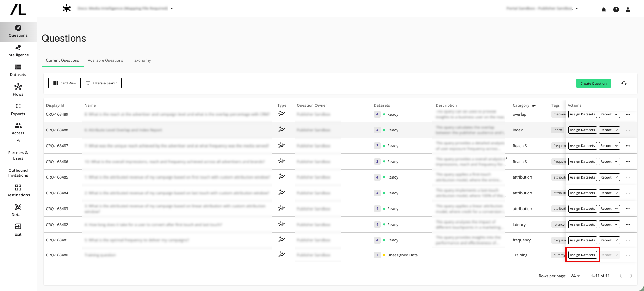Select the CRQ-163486 display ID
The width and height of the screenshot is (644, 291).
click(x=57, y=162)
